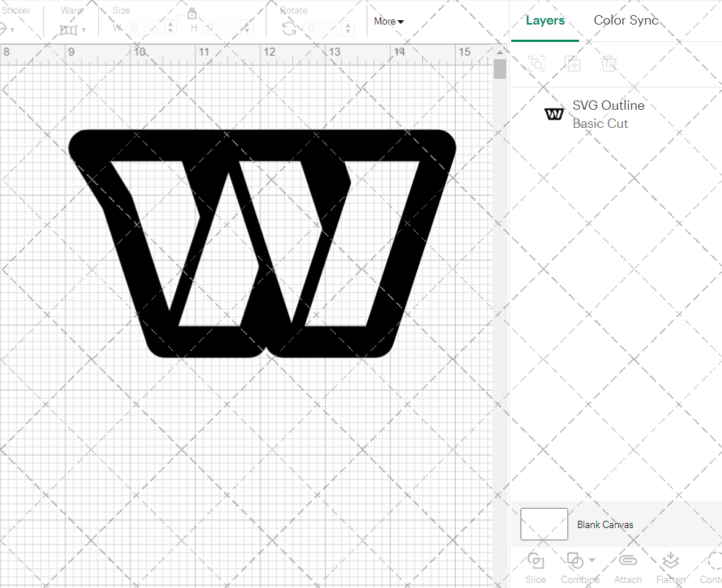
Task: Select the SVG Outline layer thumbnail
Action: tap(554, 114)
